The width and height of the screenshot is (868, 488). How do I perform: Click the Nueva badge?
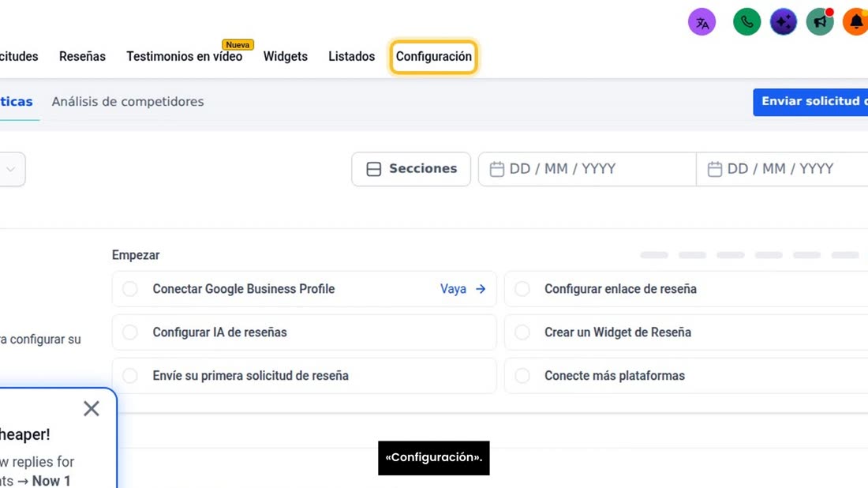[238, 45]
